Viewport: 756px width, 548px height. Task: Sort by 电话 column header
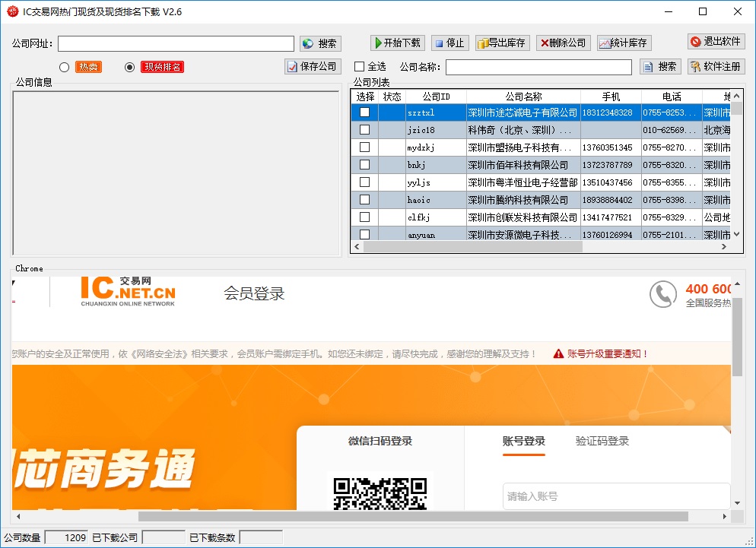672,97
